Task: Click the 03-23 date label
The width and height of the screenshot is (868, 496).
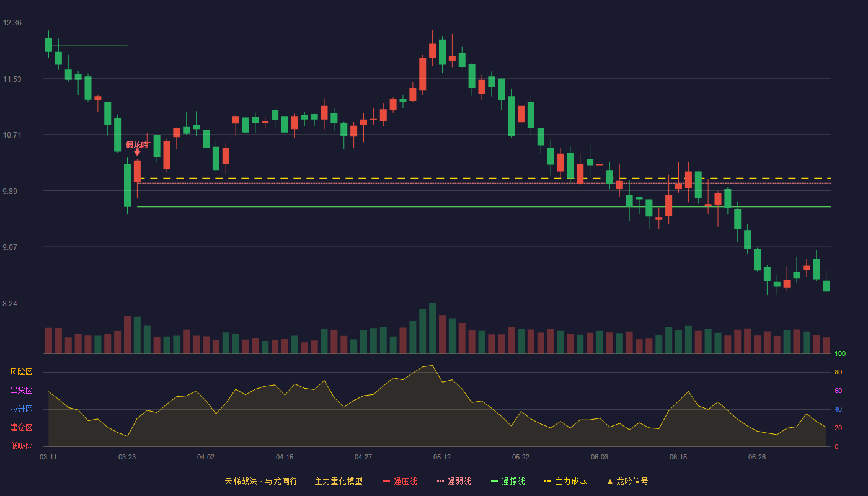Action: tap(127, 457)
